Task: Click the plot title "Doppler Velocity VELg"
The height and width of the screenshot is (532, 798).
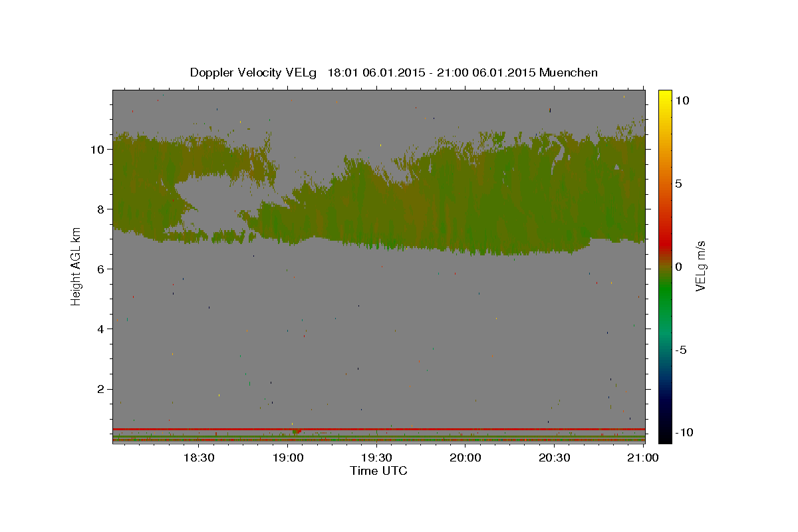Action: (x=255, y=72)
